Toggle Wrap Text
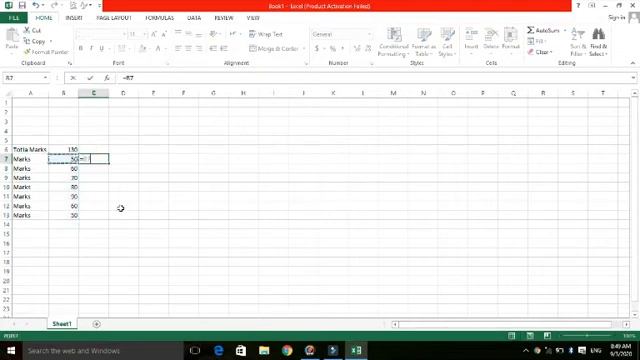 [266, 34]
